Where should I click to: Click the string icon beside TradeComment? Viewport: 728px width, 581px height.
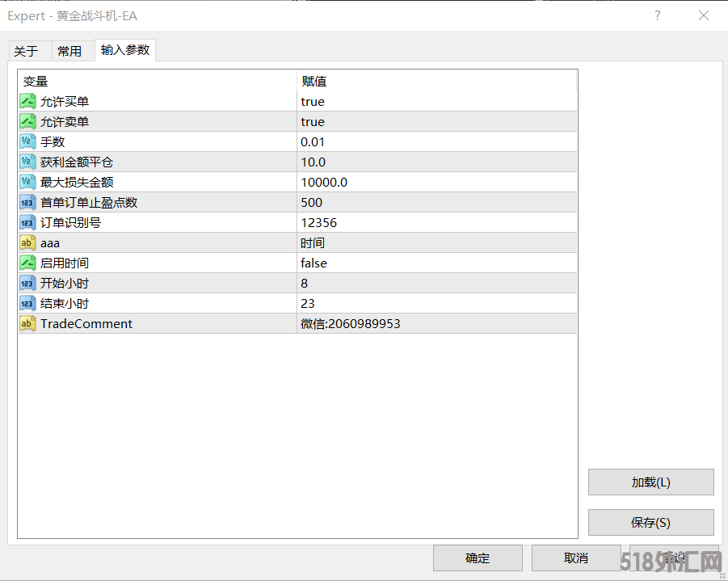27,324
